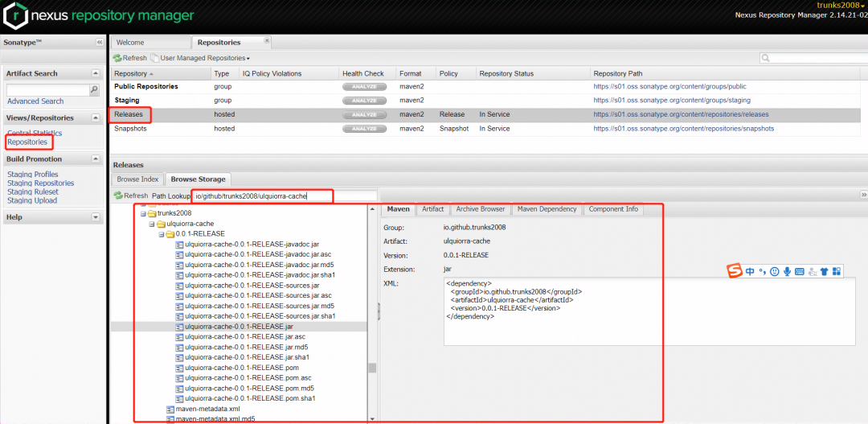Click the Refresh icon above repository list
Viewport: 868px width, 424px height.
tap(117, 58)
